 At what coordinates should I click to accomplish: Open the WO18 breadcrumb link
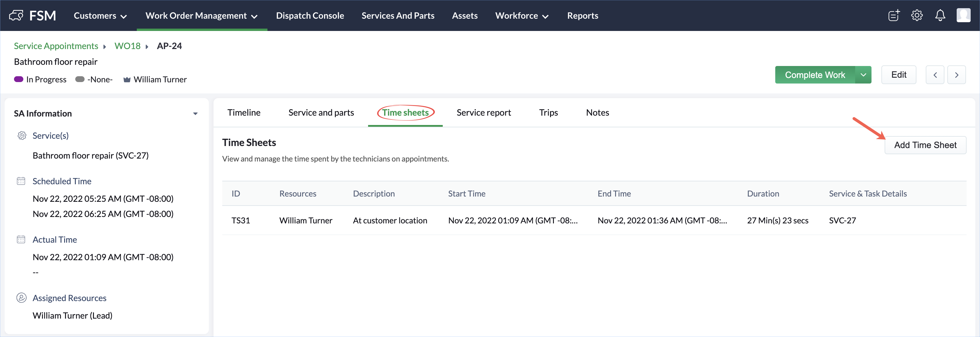pos(127,46)
